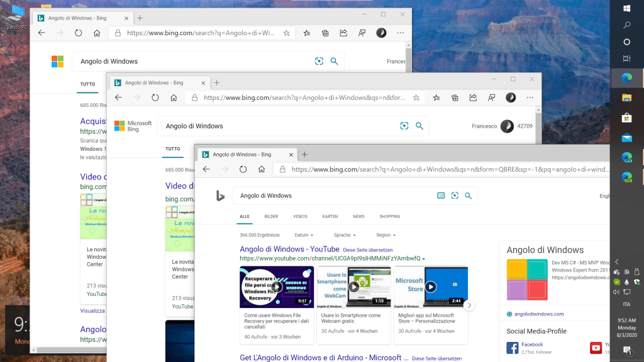This screenshot has width=644, height=362.
Task: Click the refresh button in the front browser window
Action: (243, 169)
